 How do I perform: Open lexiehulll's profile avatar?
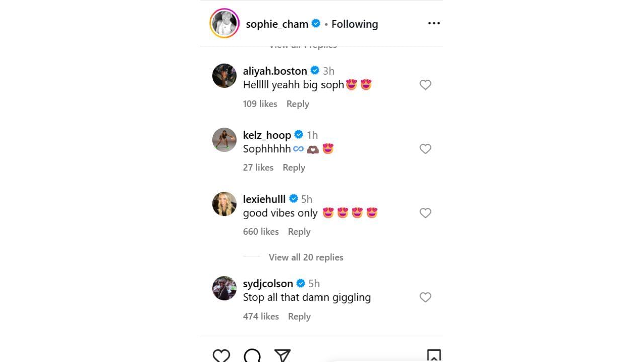coord(224,204)
